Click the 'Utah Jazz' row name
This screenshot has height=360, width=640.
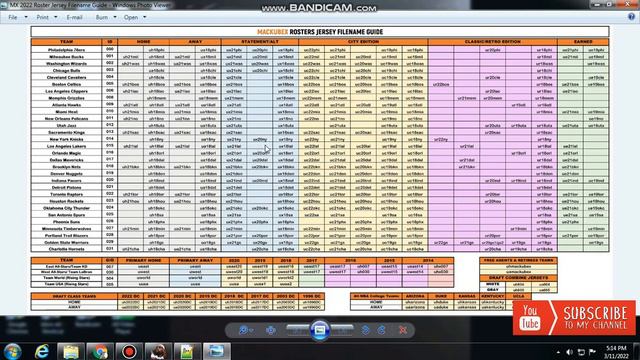(67, 126)
